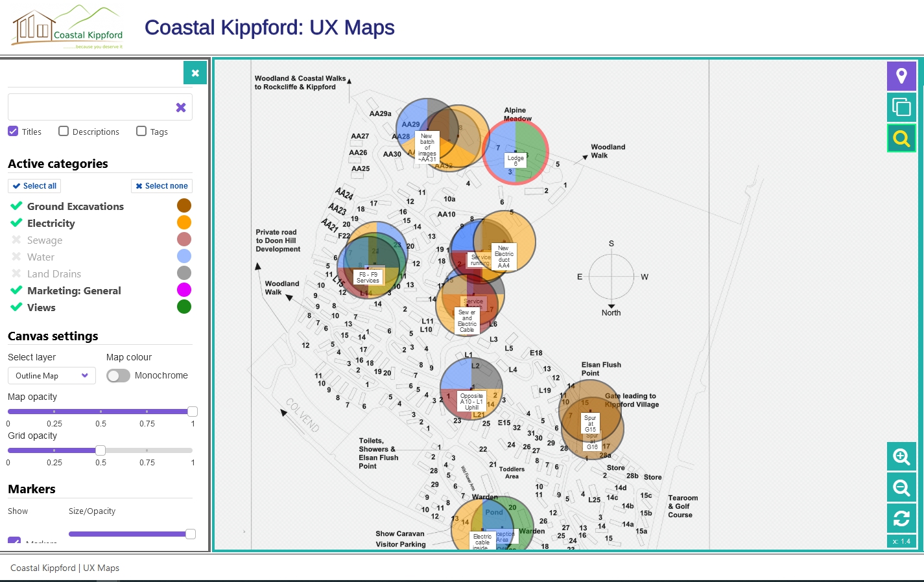
Task: Click the Electricity orange colour swatch
Action: pos(184,222)
